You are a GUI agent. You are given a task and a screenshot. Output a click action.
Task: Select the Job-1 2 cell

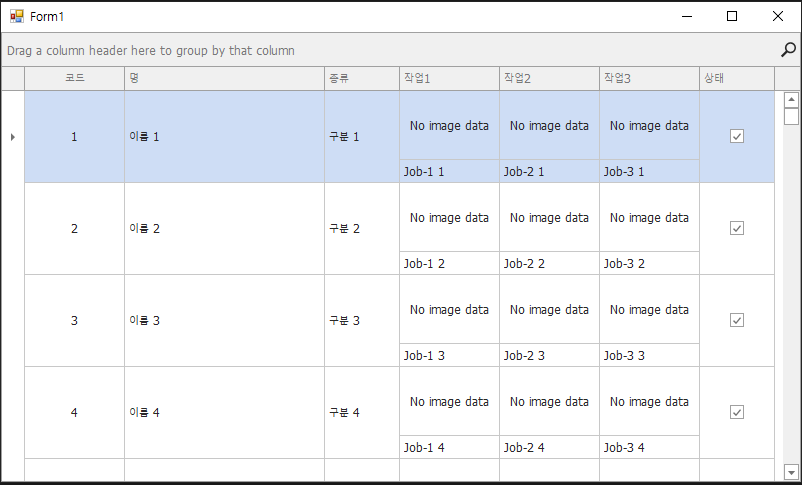click(x=450, y=263)
